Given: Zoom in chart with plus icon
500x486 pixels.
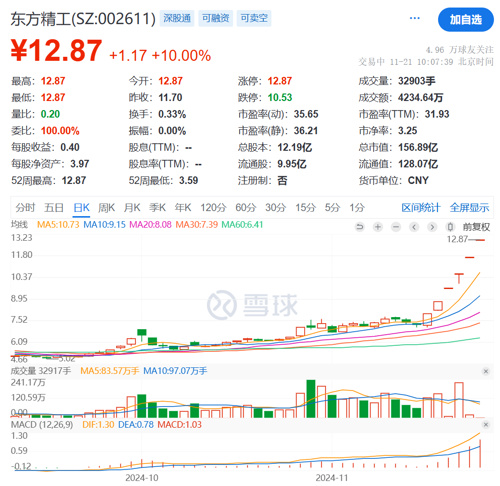Looking at the screenshot, I should coord(378,227).
